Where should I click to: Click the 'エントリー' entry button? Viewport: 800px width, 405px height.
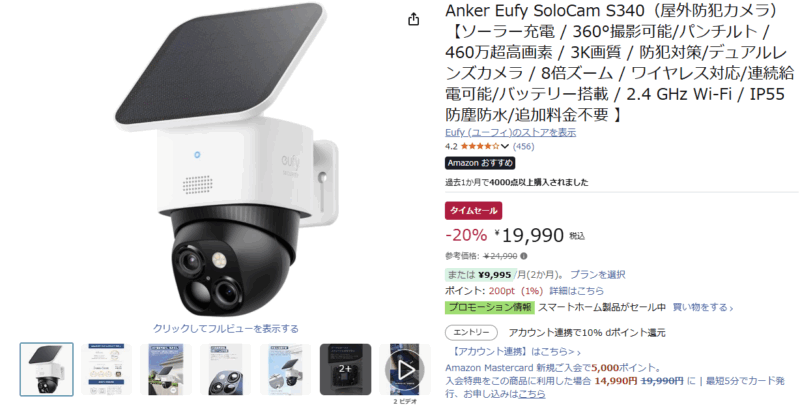pyautogui.click(x=471, y=333)
